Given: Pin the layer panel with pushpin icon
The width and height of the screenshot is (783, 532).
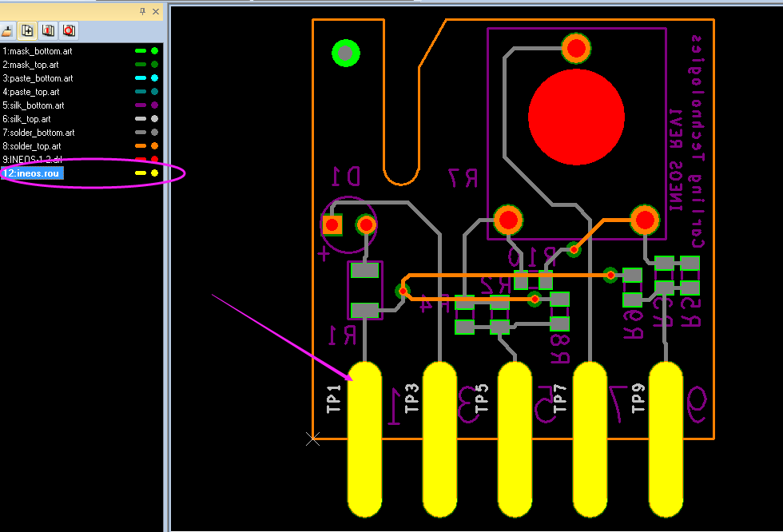Looking at the screenshot, I should click(x=142, y=11).
